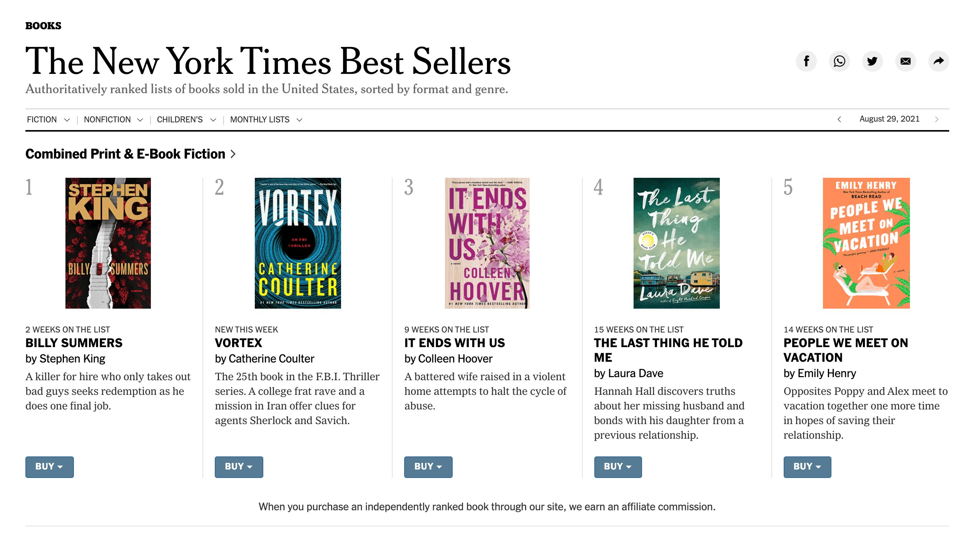The image size is (980, 538).
Task: Share the list via WhatsApp
Action: click(x=839, y=61)
